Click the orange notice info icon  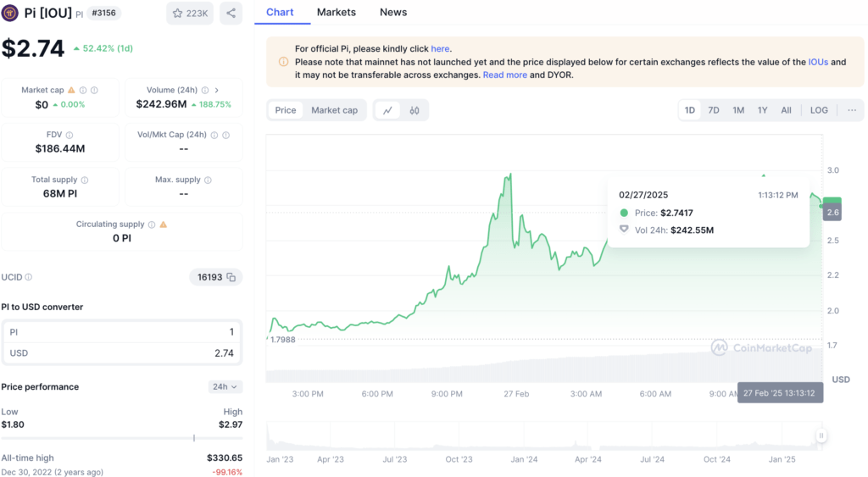283,61
